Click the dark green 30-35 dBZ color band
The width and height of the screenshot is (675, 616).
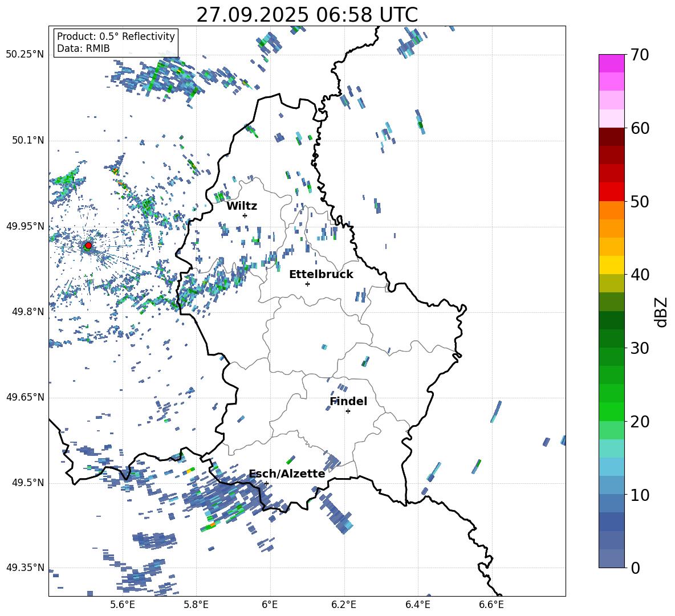click(612, 329)
